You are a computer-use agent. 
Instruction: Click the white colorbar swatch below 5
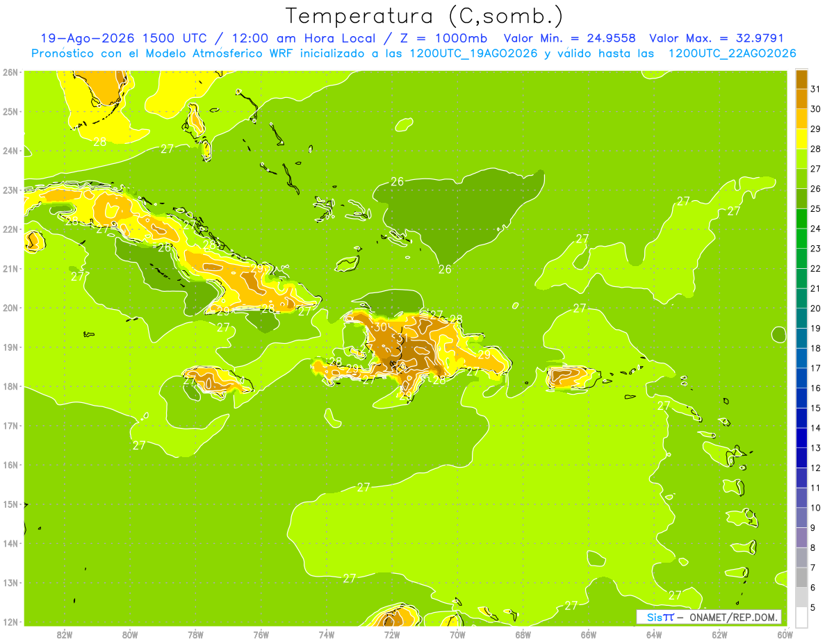tap(801, 617)
